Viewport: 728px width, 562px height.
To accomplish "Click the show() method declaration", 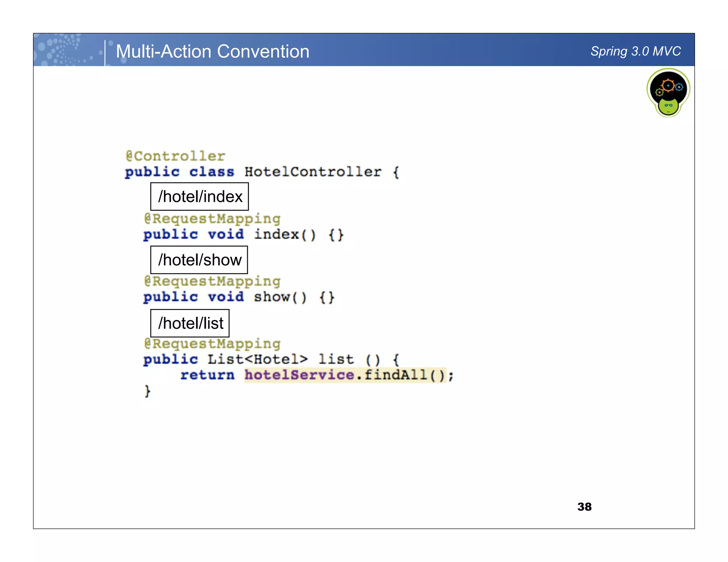I will (x=280, y=297).
